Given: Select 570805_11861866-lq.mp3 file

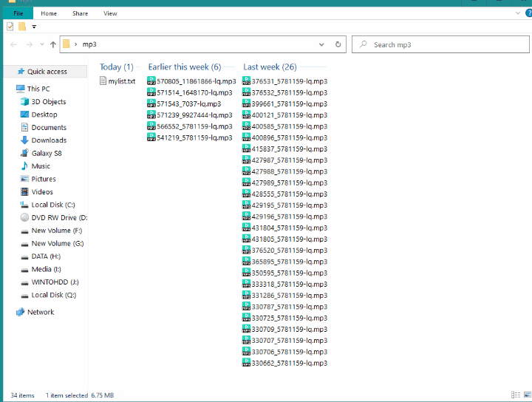Looking at the screenshot, I should click(x=191, y=81).
